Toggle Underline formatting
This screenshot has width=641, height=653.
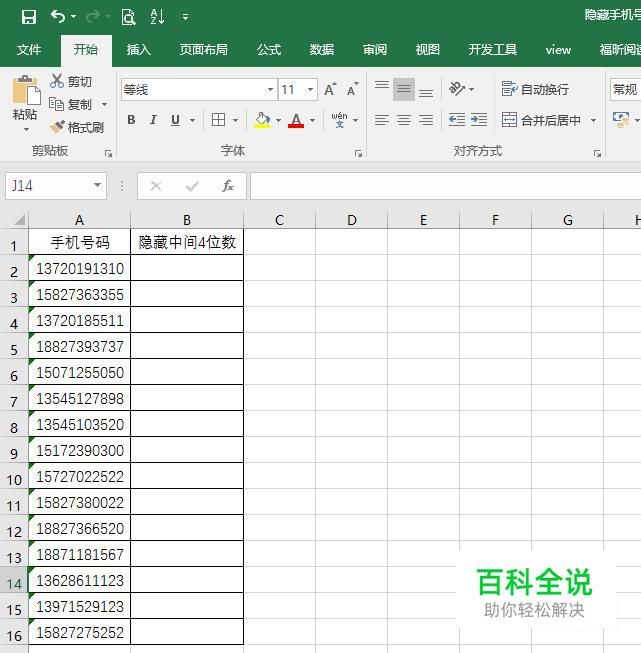pos(175,120)
